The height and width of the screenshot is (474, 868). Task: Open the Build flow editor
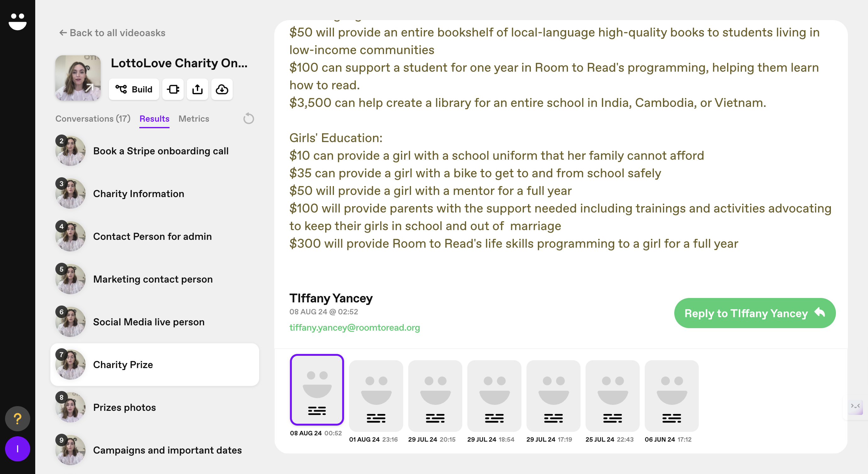pyautogui.click(x=134, y=89)
